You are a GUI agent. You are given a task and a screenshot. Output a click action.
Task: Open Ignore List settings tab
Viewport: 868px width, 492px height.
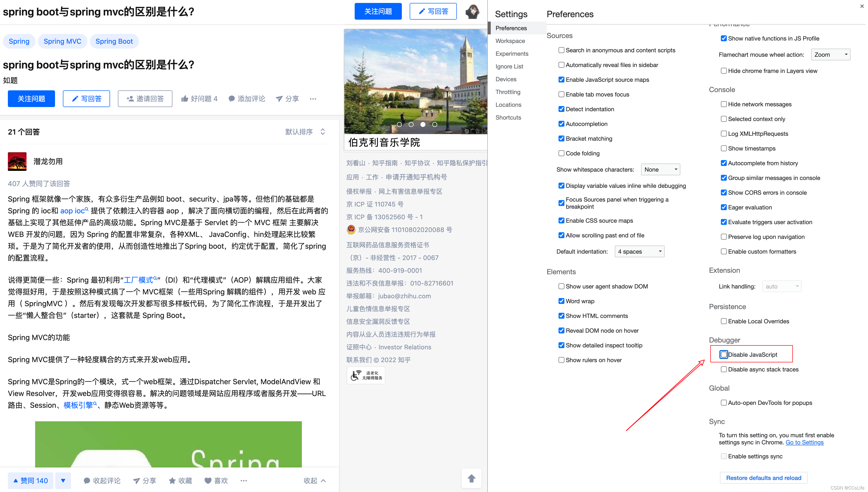(509, 67)
